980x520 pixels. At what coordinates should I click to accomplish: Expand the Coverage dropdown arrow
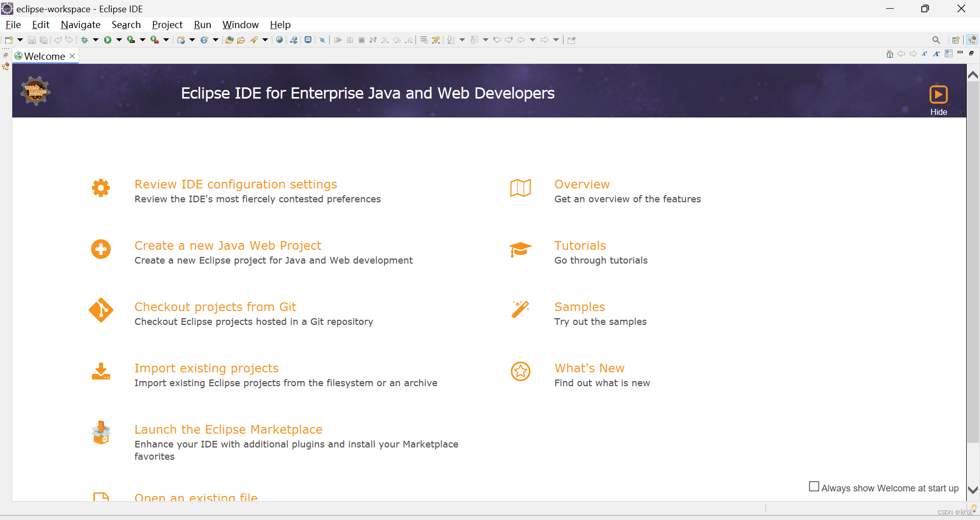tap(142, 40)
